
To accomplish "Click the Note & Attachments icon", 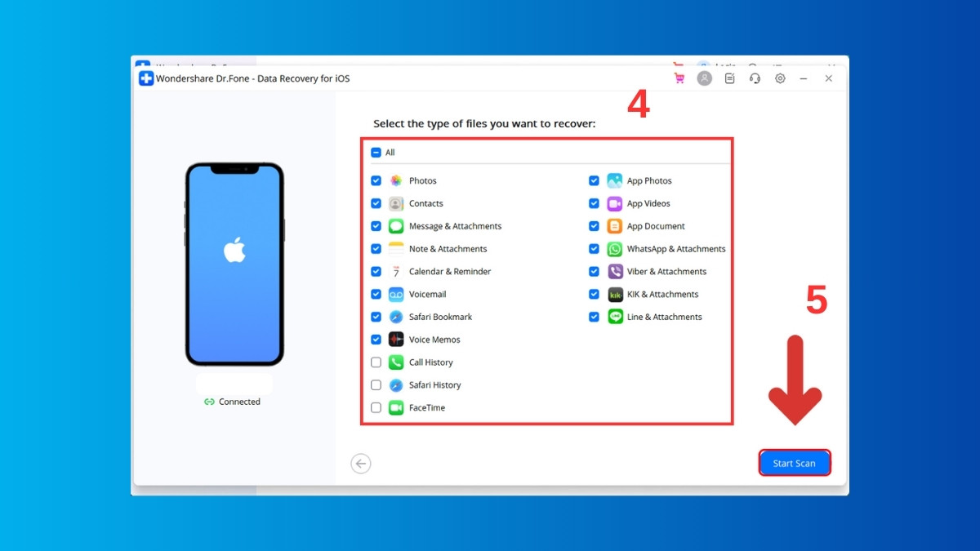I will [x=396, y=249].
